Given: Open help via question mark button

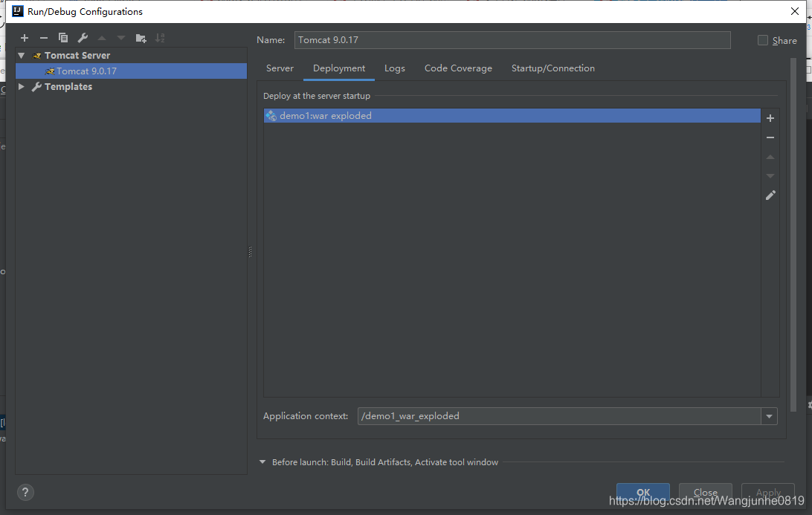Looking at the screenshot, I should coord(25,492).
